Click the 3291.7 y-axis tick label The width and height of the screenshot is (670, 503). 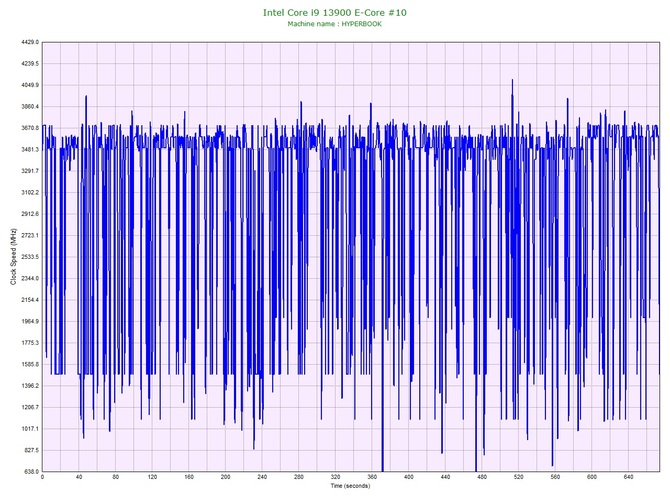pyautogui.click(x=30, y=171)
